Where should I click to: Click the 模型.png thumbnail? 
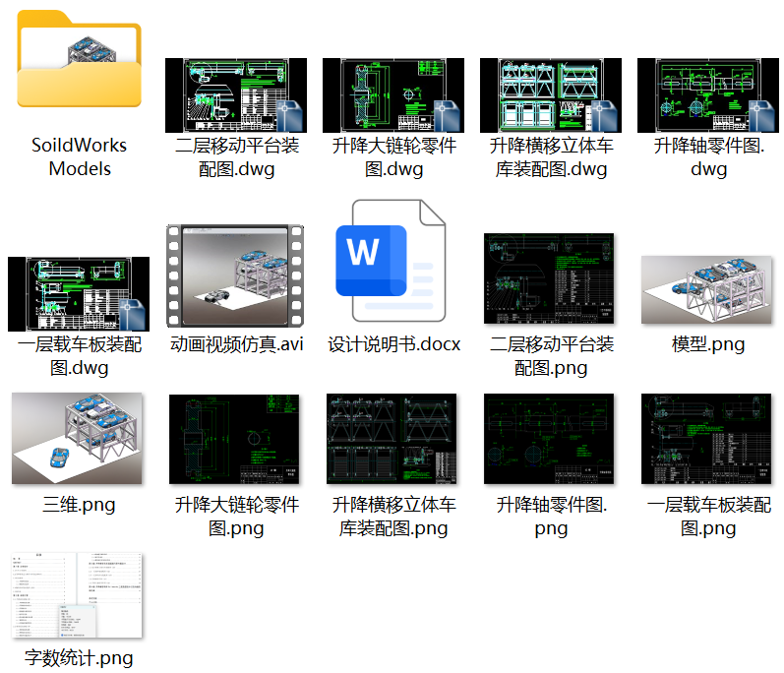[706, 289]
